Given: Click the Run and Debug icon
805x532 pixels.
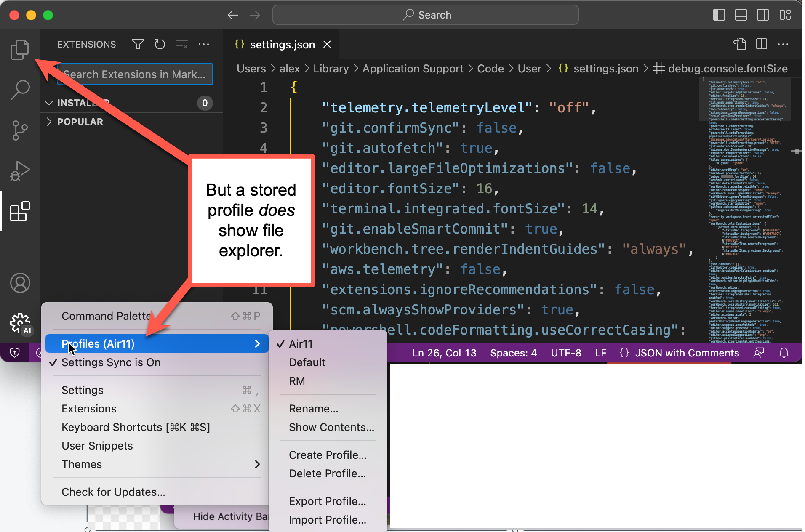Looking at the screenshot, I should [20, 171].
